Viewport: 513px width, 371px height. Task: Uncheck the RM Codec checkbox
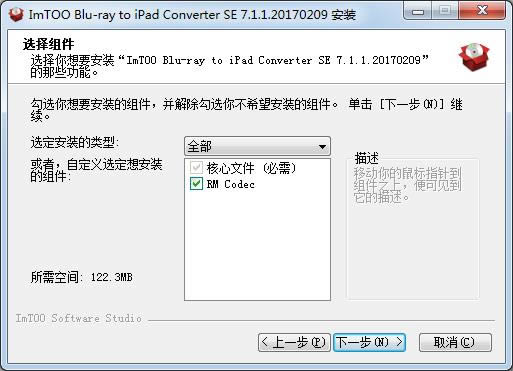(x=196, y=184)
